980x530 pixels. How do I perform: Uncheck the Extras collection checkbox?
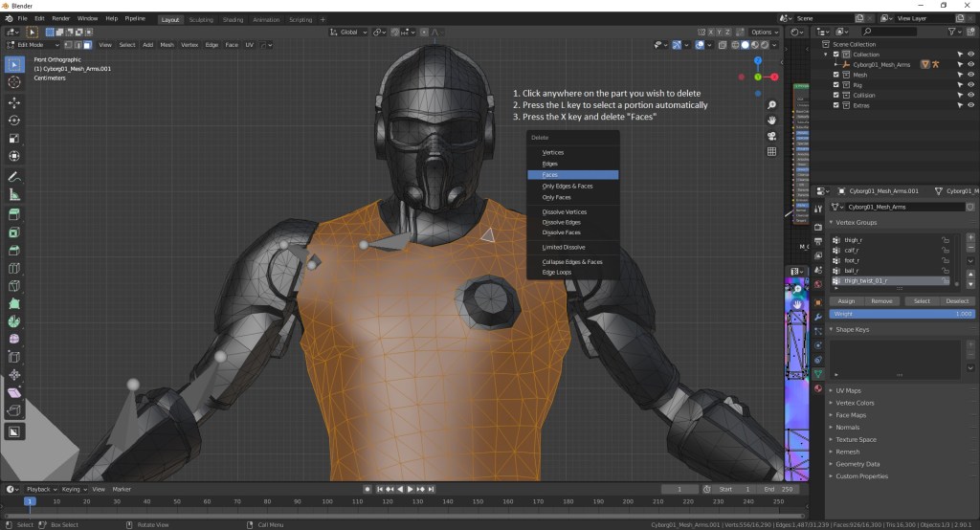pyautogui.click(x=835, y=105)
